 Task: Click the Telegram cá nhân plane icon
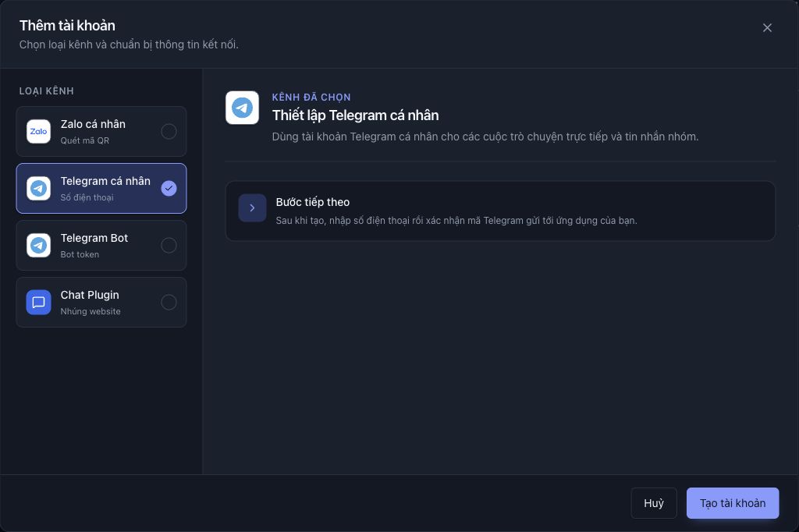39,189
